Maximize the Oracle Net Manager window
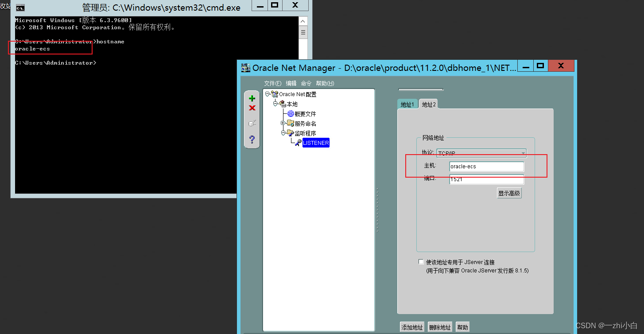Image resolution: width=644 pixels, height=334 pixels. pyautogui.click(x=540, y=66)
